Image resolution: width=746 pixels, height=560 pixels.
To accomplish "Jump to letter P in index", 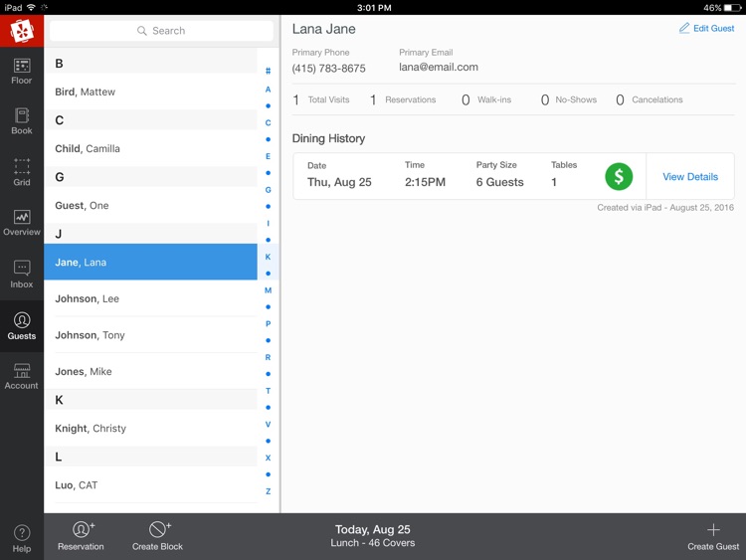I will [268, 324].
